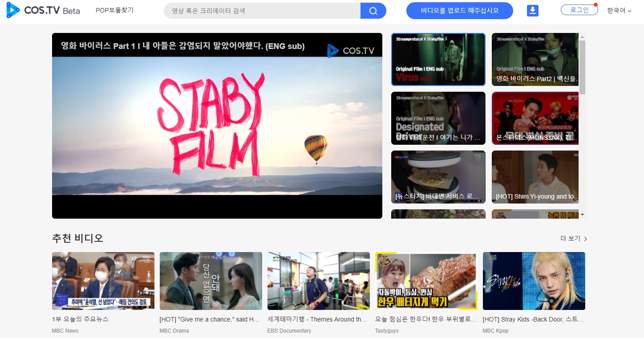Click the blue download app icon

(x=533, y=11)
